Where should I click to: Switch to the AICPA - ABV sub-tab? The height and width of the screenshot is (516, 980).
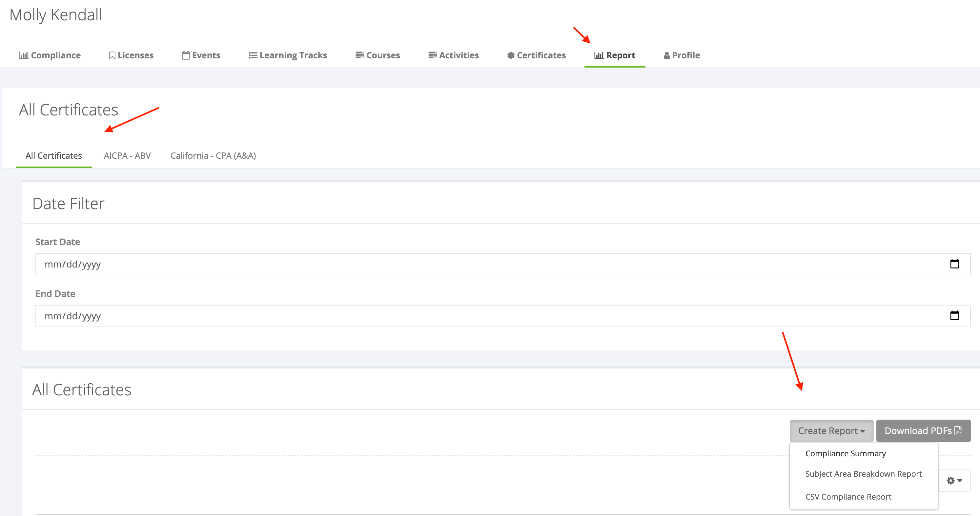(128, 155)
